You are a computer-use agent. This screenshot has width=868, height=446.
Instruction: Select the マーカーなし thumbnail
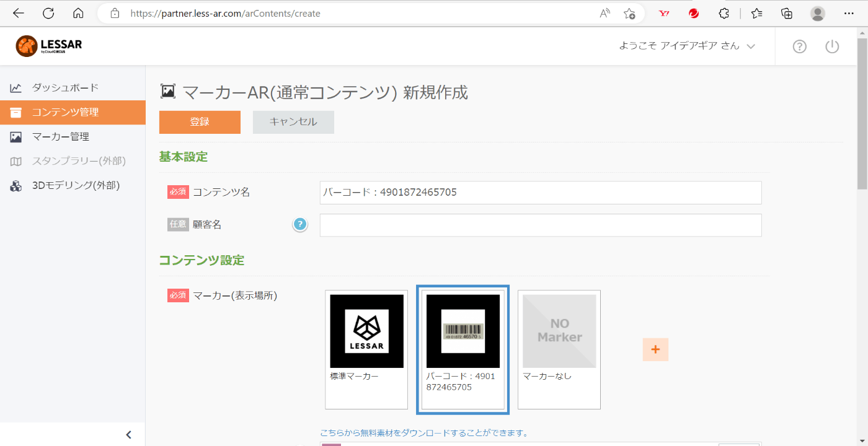point(559,349)
